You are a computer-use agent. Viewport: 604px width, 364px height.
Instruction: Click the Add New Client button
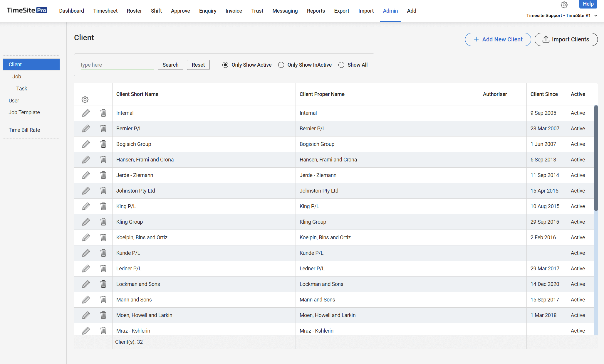pos(498,39)
